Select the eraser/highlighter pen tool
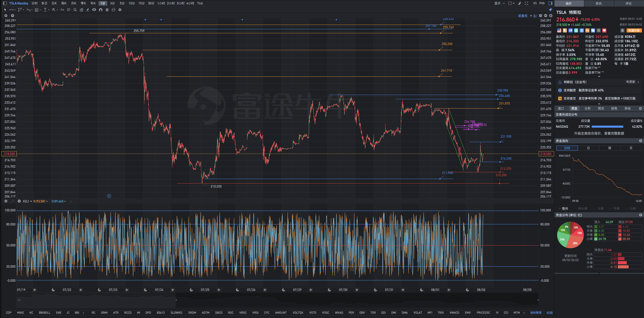 (x=88, y=10)
